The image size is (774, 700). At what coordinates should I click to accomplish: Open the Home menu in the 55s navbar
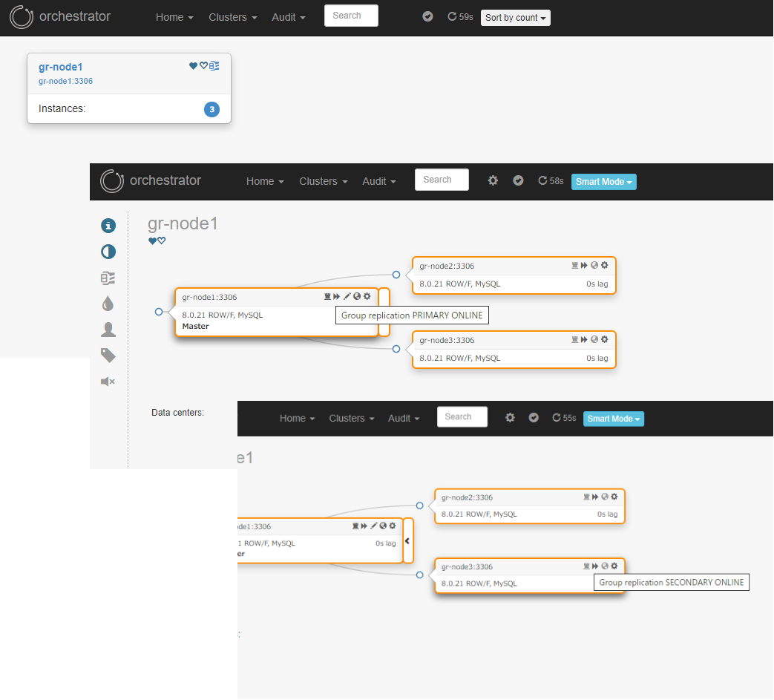coord(297,418)
